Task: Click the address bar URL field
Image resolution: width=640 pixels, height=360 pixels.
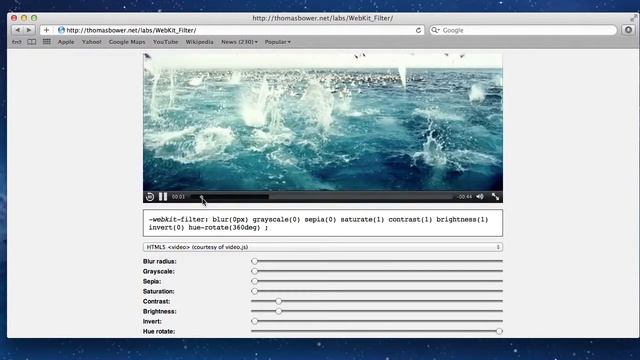Action: [x=233, y=30]
